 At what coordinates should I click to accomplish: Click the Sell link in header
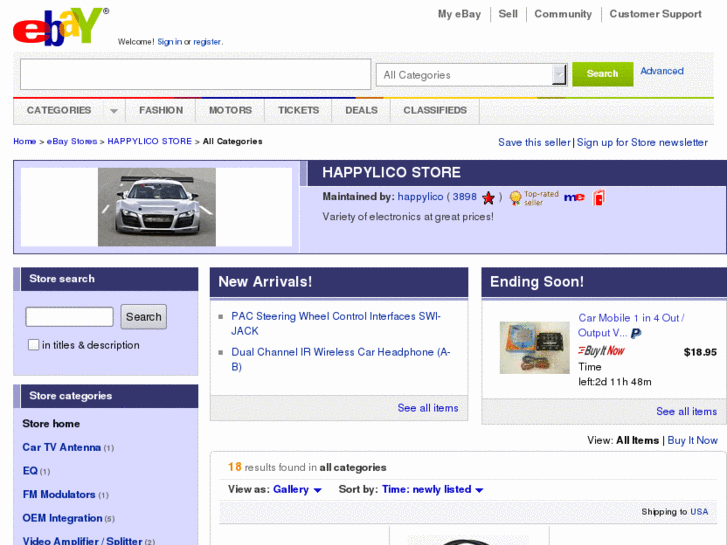click(x=508, y=14)
